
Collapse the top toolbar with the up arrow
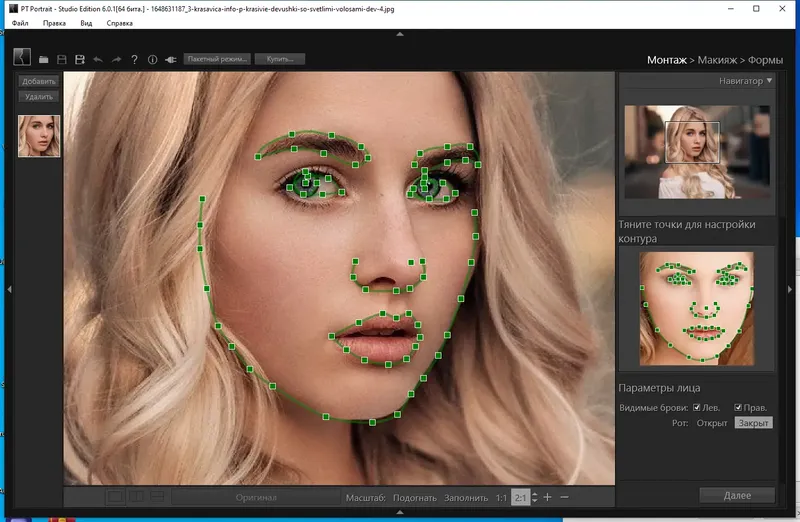click(x=400, y=34)
